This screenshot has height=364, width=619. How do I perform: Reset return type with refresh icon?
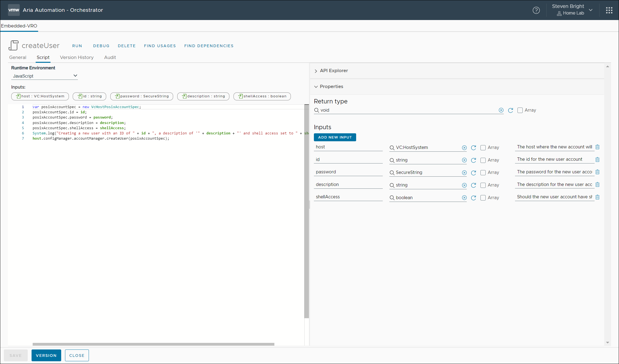click(x=510, y=110)
